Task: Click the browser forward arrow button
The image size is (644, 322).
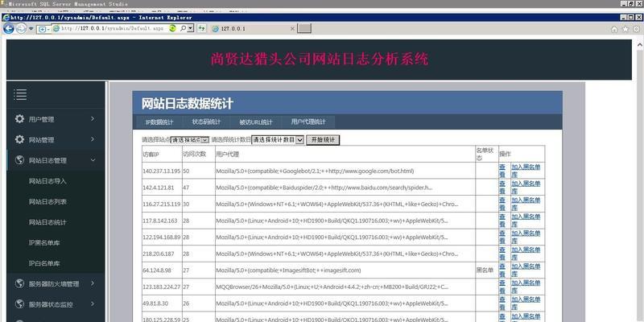Action: click(x=21, y=28)
